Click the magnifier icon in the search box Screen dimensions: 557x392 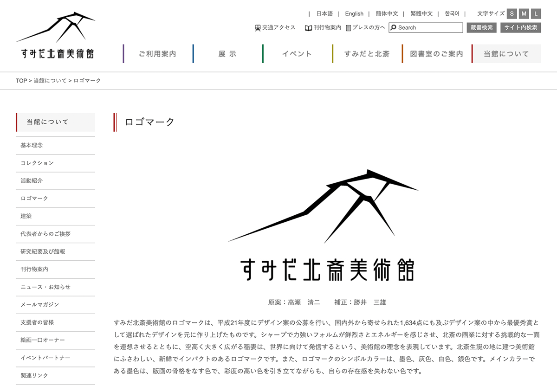tap(394, 28)
